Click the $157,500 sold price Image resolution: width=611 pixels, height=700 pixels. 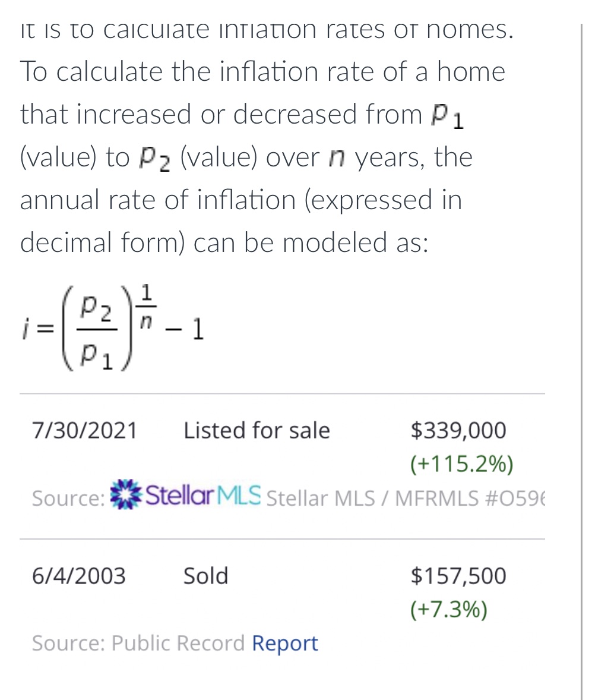(458, 575)
